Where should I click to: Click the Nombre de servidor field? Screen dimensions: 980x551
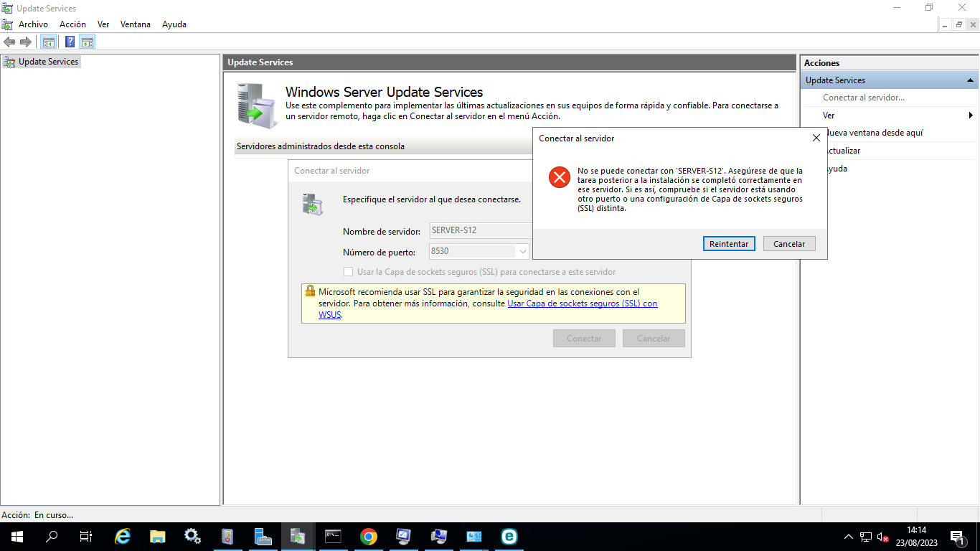tap(481, 231)
